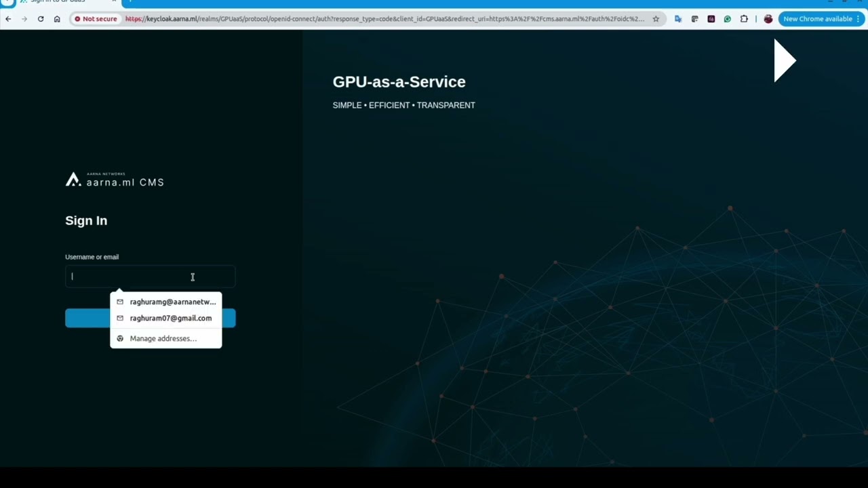Click SIMPLE • EFFICIENT • TRANSPARENT tagline

[403, 105]
